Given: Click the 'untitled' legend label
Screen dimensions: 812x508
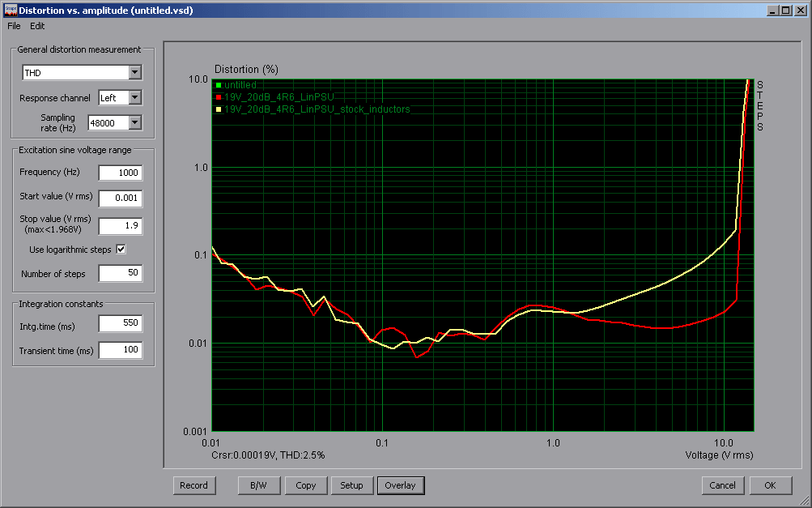Looking at the screenshot, I should point(240,85).
